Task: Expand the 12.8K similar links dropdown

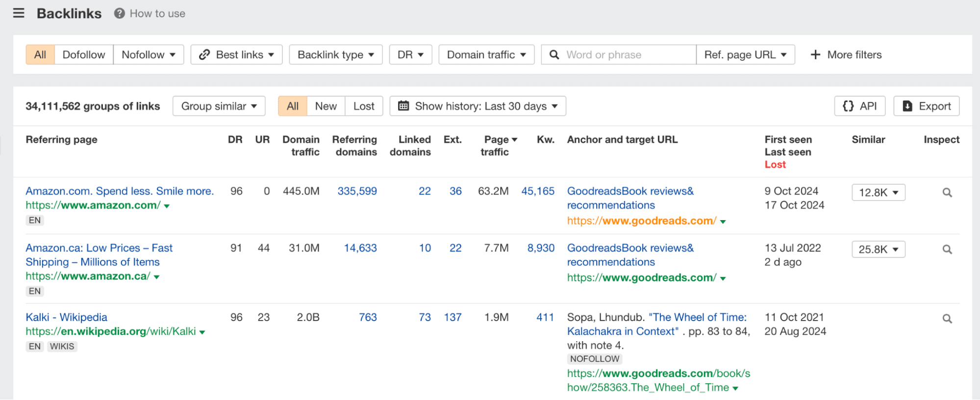Action: coord(879,193)
